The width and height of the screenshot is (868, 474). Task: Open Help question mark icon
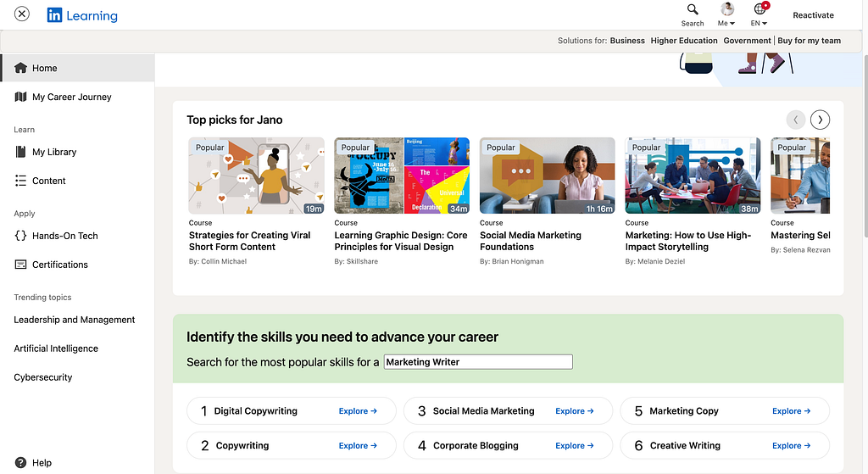pos(20,462)
